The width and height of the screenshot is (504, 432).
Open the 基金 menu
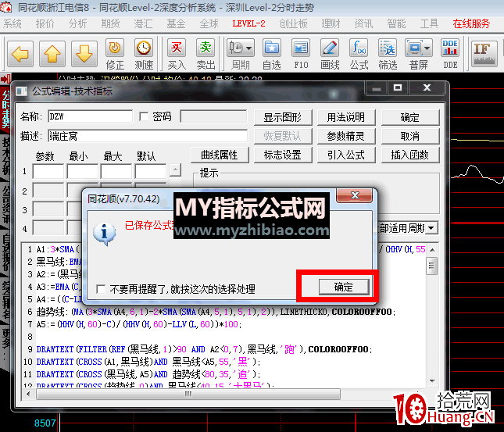click(176, 23)
